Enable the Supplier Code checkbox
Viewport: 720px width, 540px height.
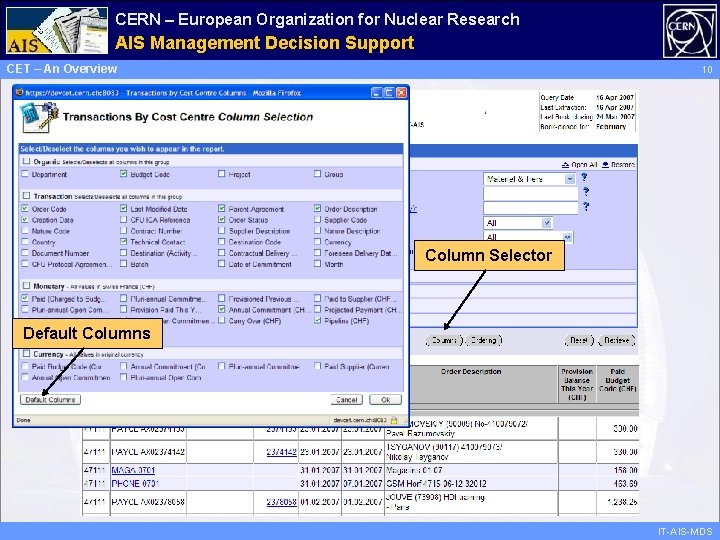pos(317,219)
